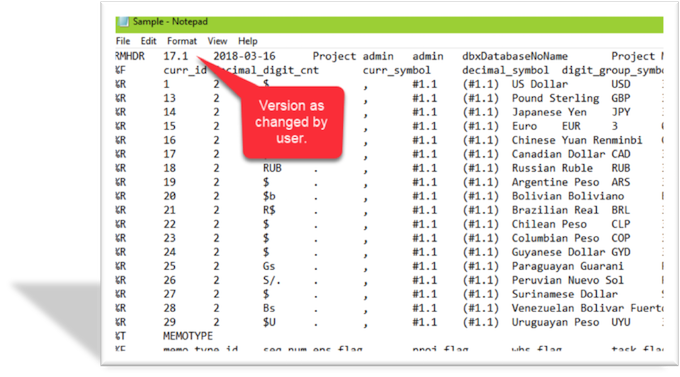
Task: Click the Bolivian Boliviano text
Action: pos(568,196)
